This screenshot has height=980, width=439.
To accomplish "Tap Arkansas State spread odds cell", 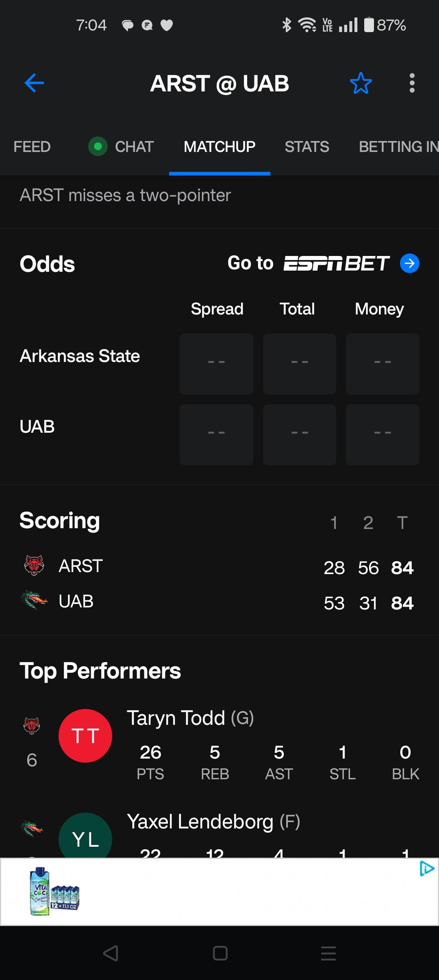I will (216, 364).
